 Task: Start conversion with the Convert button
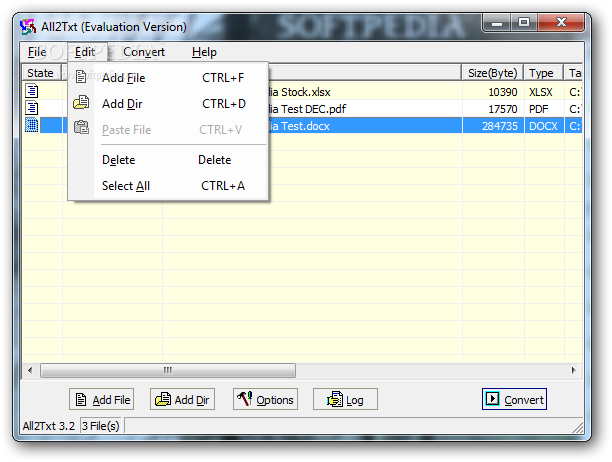(x=514, y=399)
